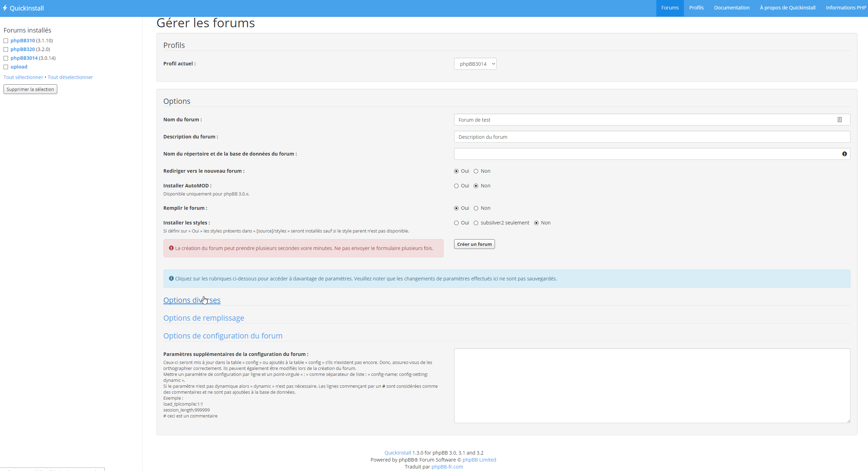
Task: Expand the Options diverses section
Action: point(192,300)
